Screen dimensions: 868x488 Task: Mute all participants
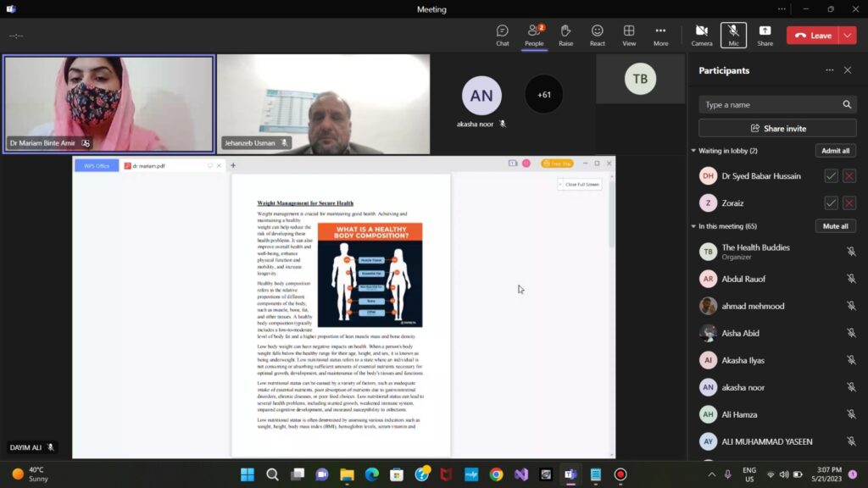[x=835, y=226]
